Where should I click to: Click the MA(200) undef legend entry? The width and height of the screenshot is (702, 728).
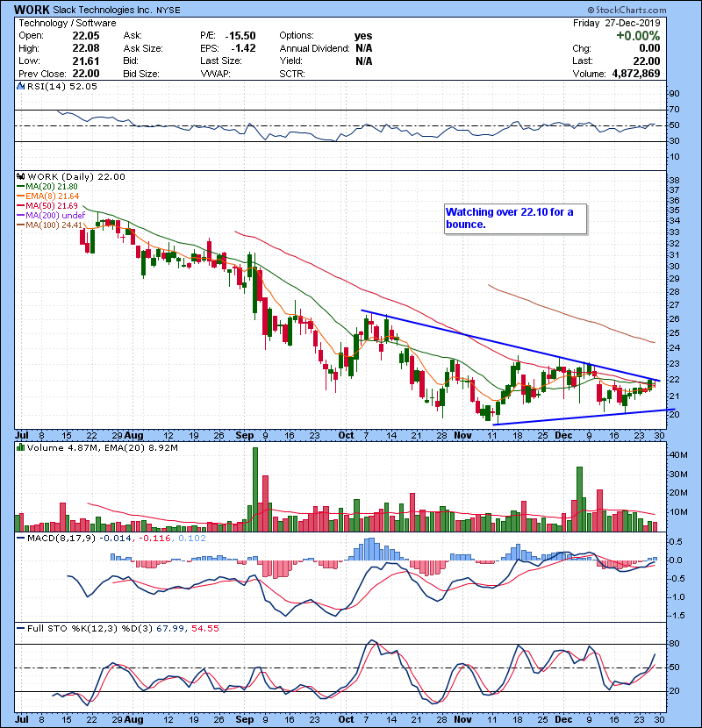(52, 216)
